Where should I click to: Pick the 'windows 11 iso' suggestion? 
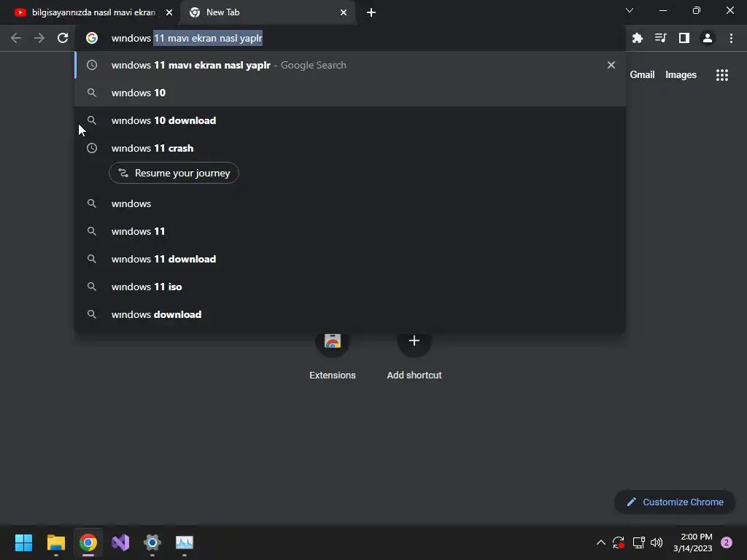pyautogui.click(x=350, y=287)
